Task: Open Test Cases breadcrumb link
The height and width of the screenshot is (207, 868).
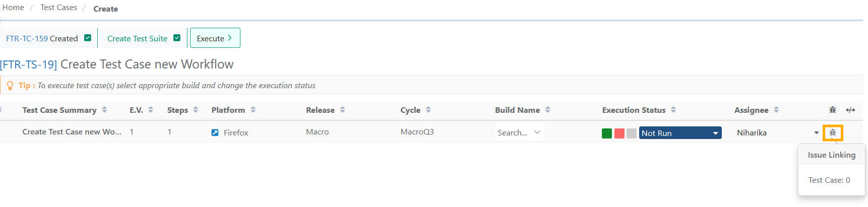Action: coord(58,8)
